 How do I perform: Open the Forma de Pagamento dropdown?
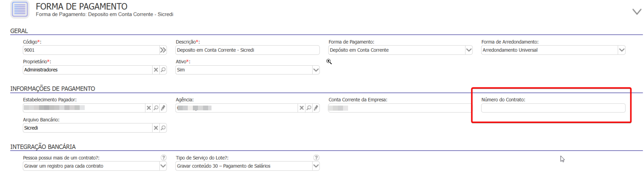click(469, 50)
